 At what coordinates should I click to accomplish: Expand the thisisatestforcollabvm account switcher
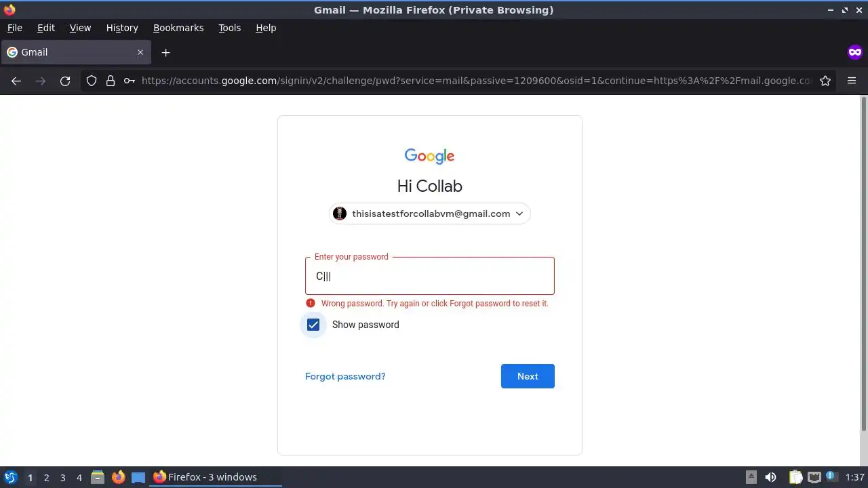(x=429, y=213)
